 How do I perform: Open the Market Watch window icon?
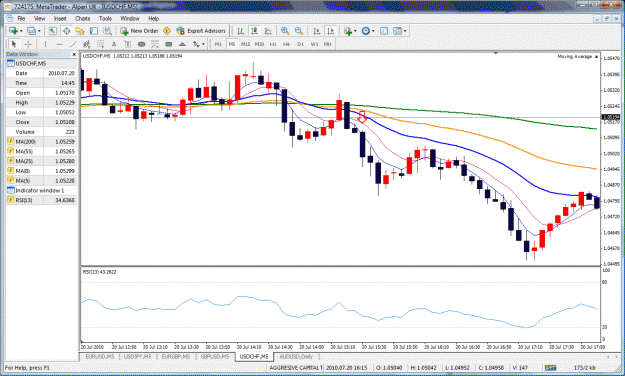click(x=53, y=31)
